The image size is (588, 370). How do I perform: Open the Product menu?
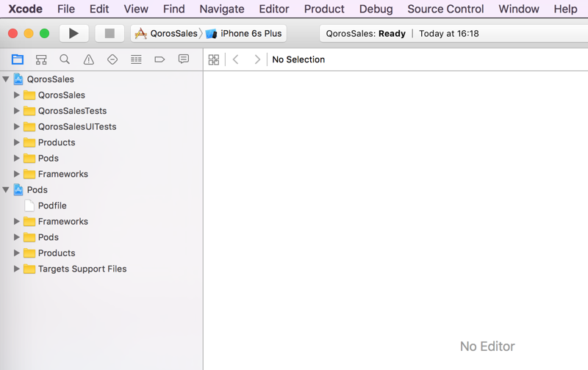pos(324,9)
